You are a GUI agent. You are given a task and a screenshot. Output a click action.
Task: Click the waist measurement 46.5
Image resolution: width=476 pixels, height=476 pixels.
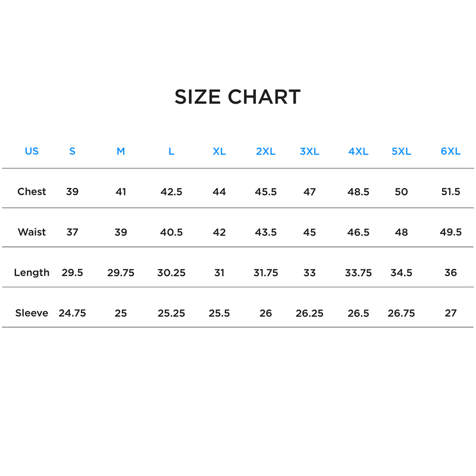click(x=358, y=232)
